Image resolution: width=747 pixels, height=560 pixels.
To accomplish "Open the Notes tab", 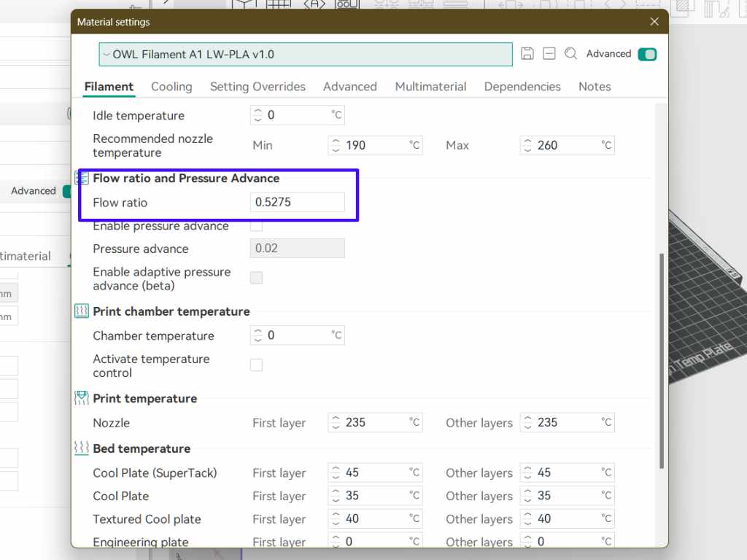I will click(595, 87).
